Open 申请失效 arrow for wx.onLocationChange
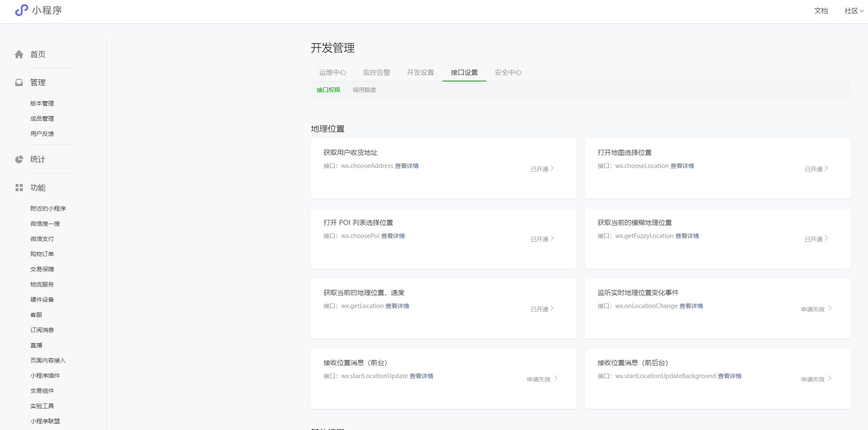 (830, 308)
